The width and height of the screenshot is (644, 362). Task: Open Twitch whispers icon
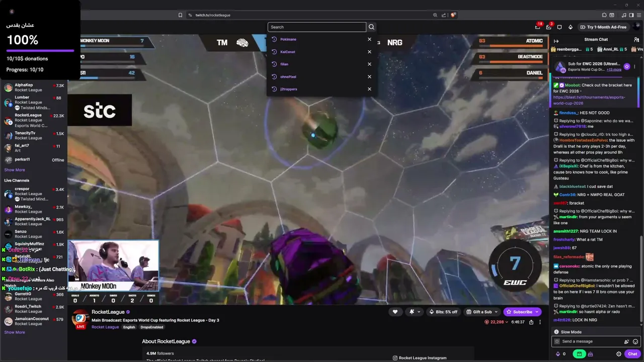point(559,27)
